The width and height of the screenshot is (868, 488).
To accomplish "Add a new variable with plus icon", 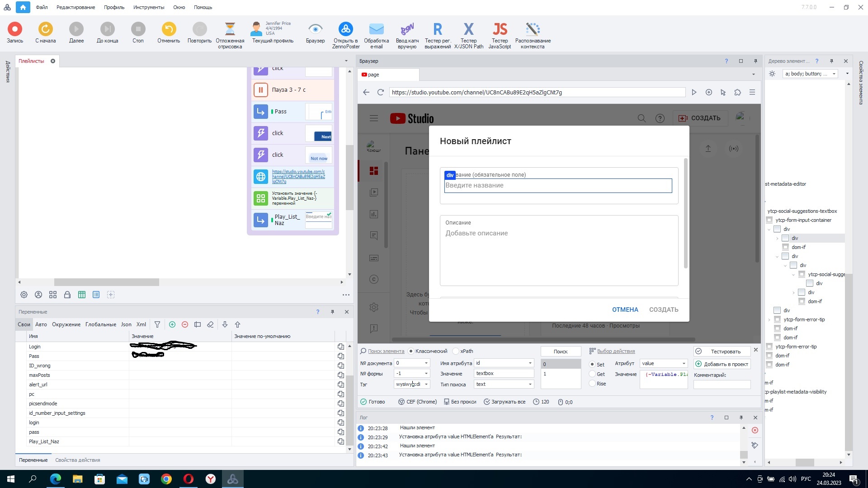I will [x=172, y=324].
